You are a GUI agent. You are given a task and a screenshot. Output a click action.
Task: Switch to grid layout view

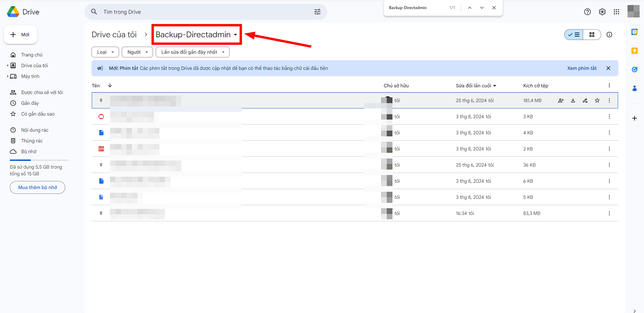pos(592,35)
